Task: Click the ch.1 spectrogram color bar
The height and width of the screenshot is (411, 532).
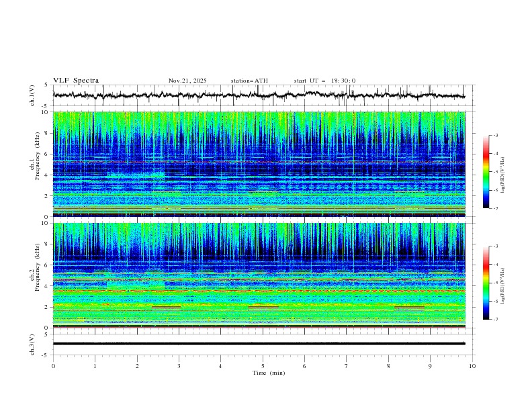Action: [x=486, y=172]
